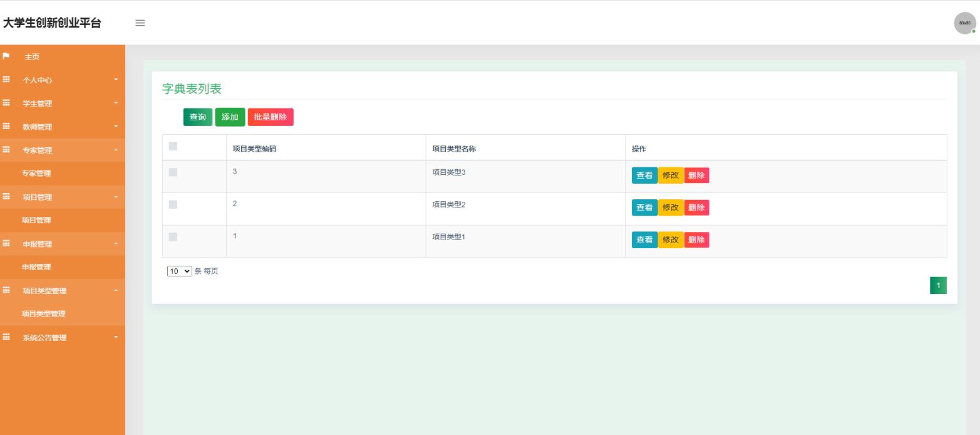This screenshot has height=435, width=980.
Task: Click the grid icon beside 项目类型管理 parent menu
Action: coord(6,290)
